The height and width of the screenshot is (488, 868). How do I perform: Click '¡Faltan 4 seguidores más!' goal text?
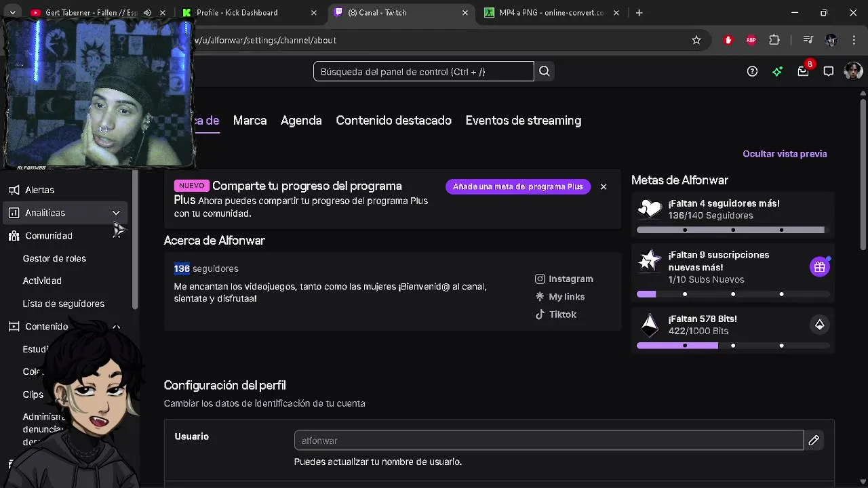(724, 203)
